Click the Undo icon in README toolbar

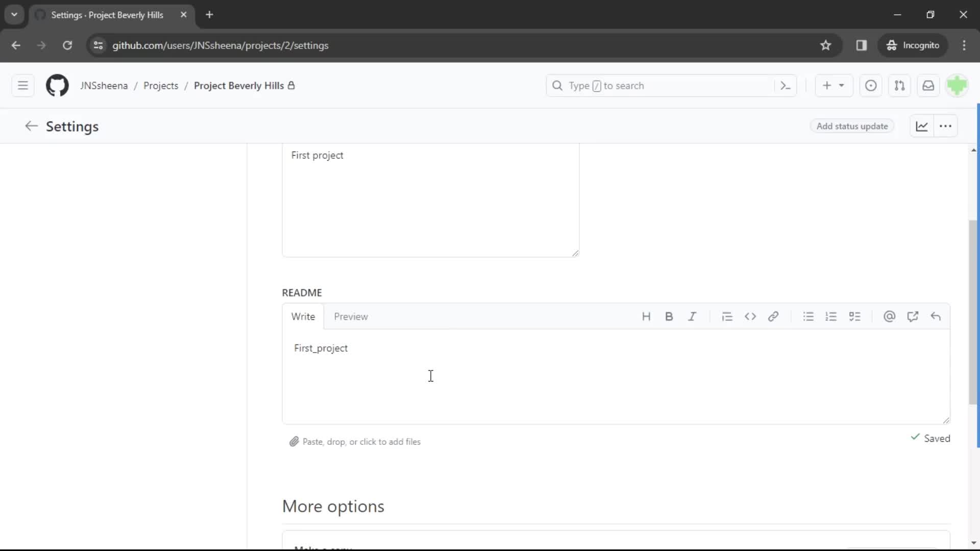[936, 316]
